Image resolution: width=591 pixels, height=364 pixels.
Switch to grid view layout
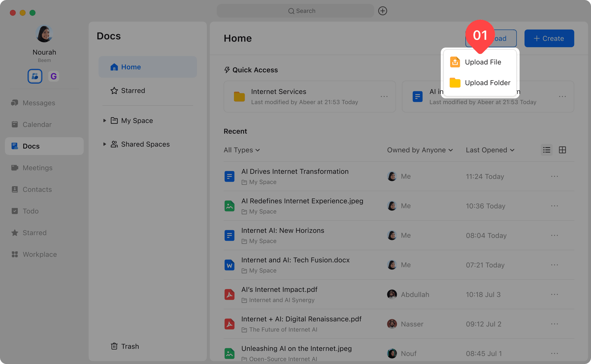click(562, 150)
